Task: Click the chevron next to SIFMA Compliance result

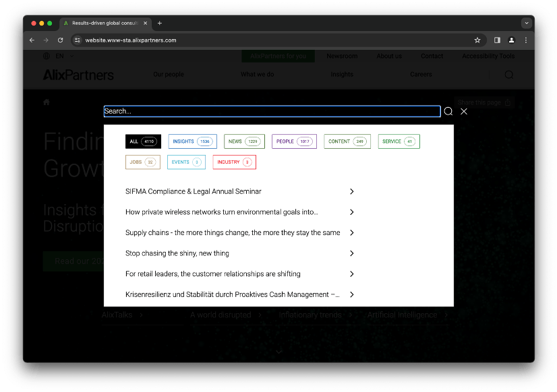Action: [352, 191]
